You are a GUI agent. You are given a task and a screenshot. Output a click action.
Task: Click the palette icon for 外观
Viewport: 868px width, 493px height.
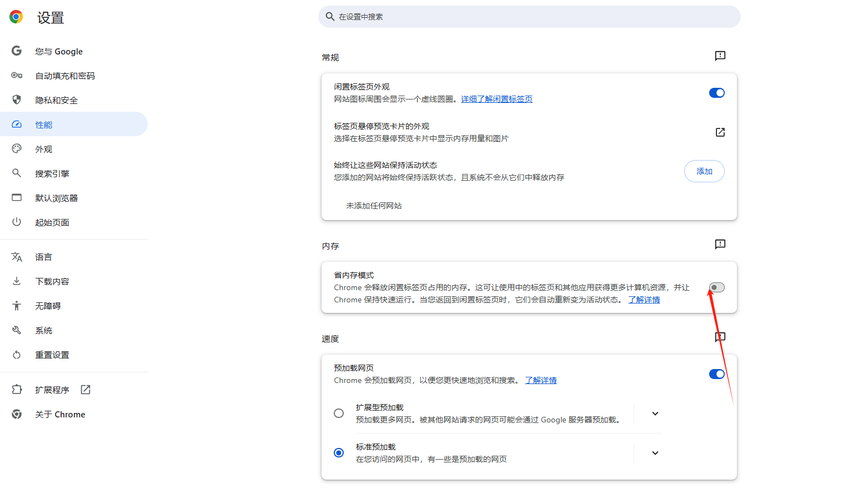(17, 149)
